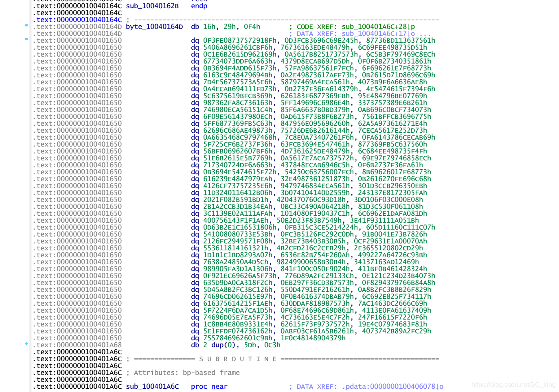Click the 'db 2 dup(0), 5Dh, 0C3h' line
The width and height of the screenshot is (559, 392).
(x=236, y=345)
